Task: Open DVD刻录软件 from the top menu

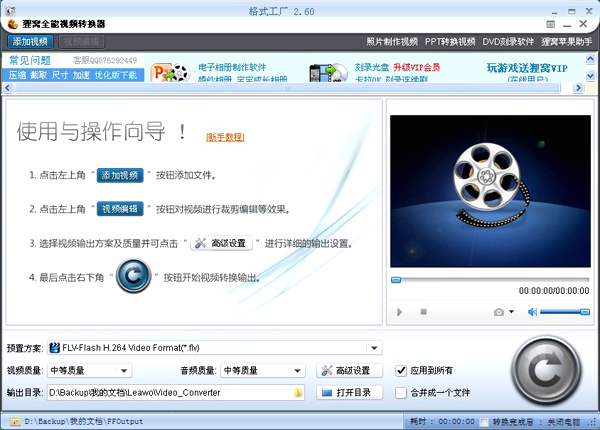Action: (508, 42)
